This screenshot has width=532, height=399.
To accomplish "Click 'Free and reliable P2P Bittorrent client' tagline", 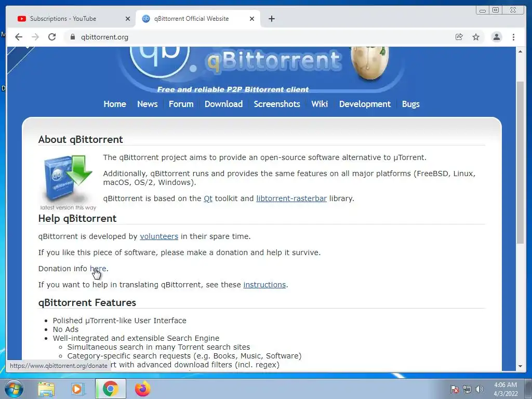I will coord(233,89).
